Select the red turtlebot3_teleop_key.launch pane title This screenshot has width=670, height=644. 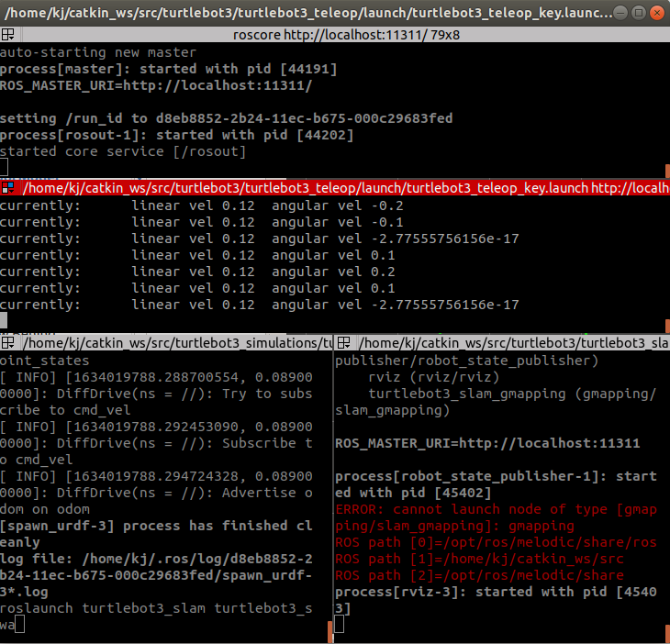pos(346,188)
